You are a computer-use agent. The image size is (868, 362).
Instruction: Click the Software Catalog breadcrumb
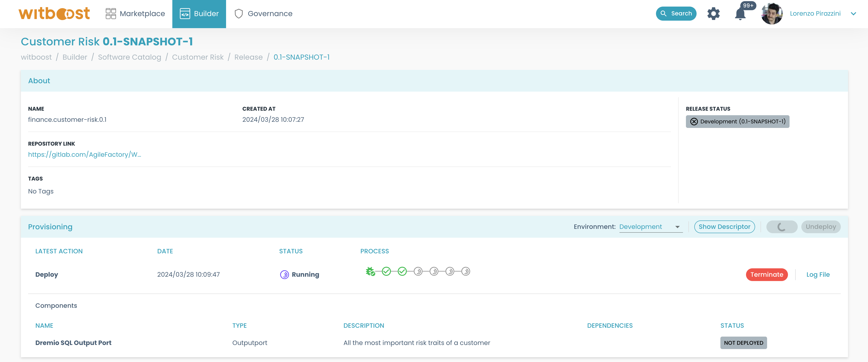pos(129,56)
